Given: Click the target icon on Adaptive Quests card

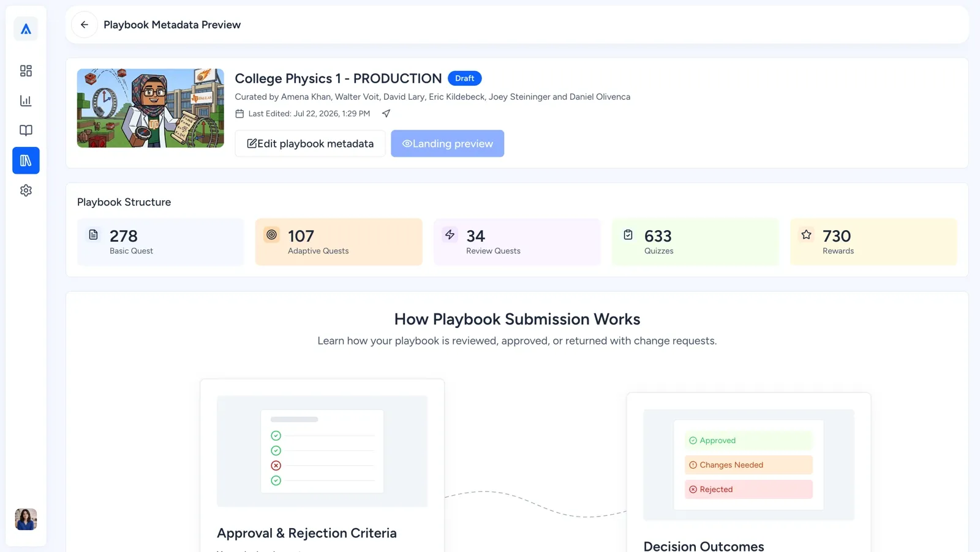Looking at the screenshot, I should point(271,234).
